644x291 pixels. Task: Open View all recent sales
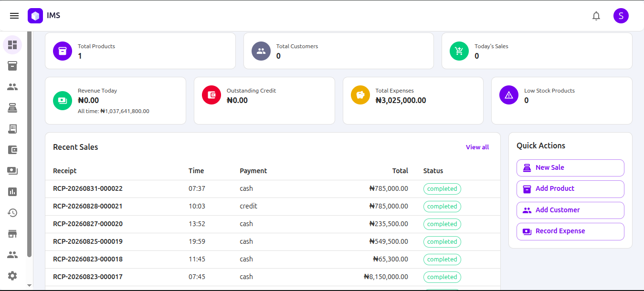477,147
